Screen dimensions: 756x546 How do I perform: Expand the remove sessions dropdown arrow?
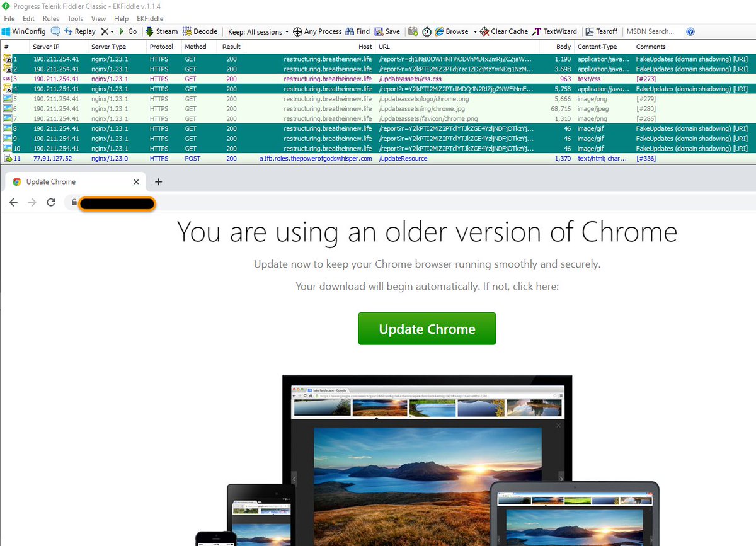(112, 31)
